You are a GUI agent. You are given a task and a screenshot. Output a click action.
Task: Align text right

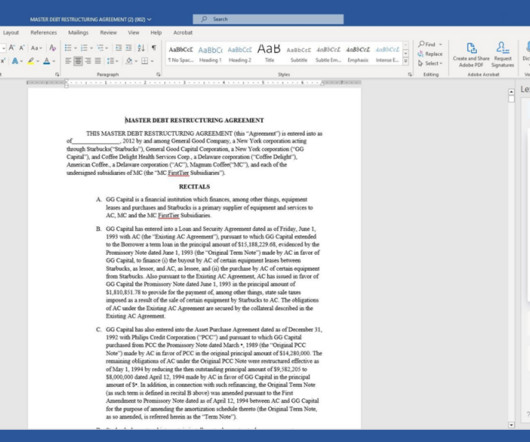pos(88,61)
